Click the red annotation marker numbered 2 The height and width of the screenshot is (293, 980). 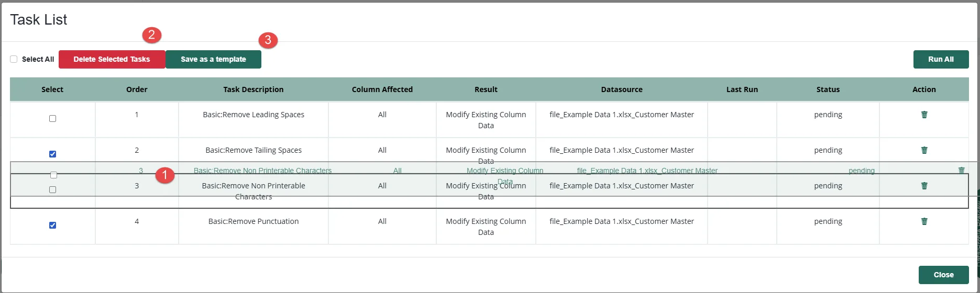pos(151,35)
